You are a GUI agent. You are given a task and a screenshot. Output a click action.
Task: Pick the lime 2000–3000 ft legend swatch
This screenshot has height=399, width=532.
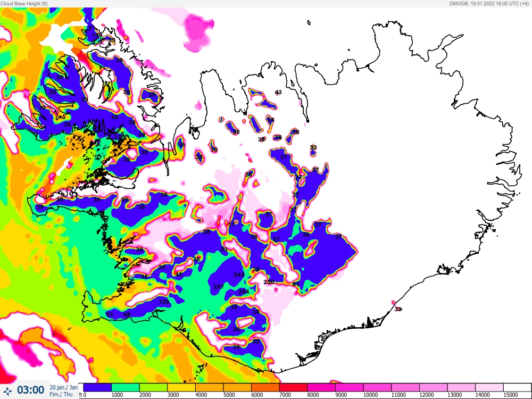pos(153,387)
